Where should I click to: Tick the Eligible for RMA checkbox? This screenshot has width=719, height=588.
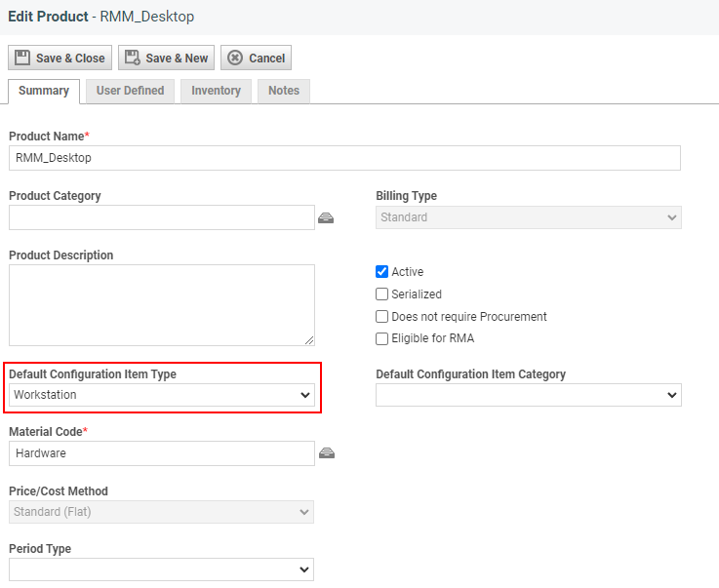[382, 338]
